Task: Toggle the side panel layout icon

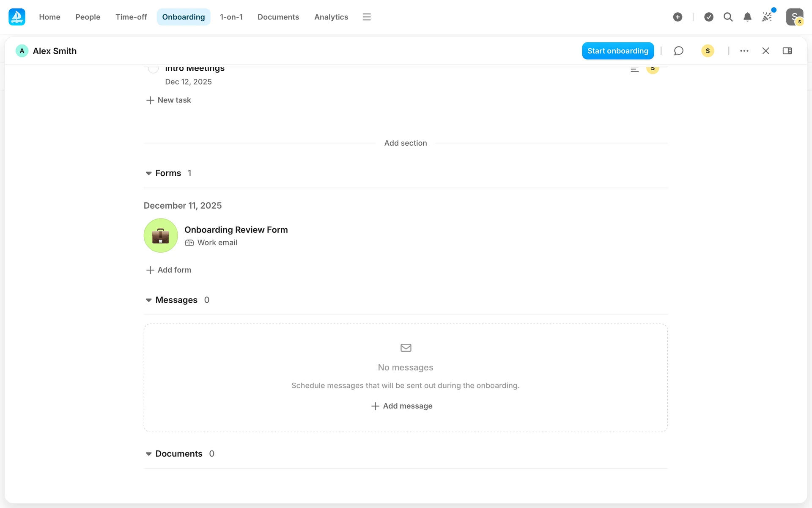Action: pos(787,51)
